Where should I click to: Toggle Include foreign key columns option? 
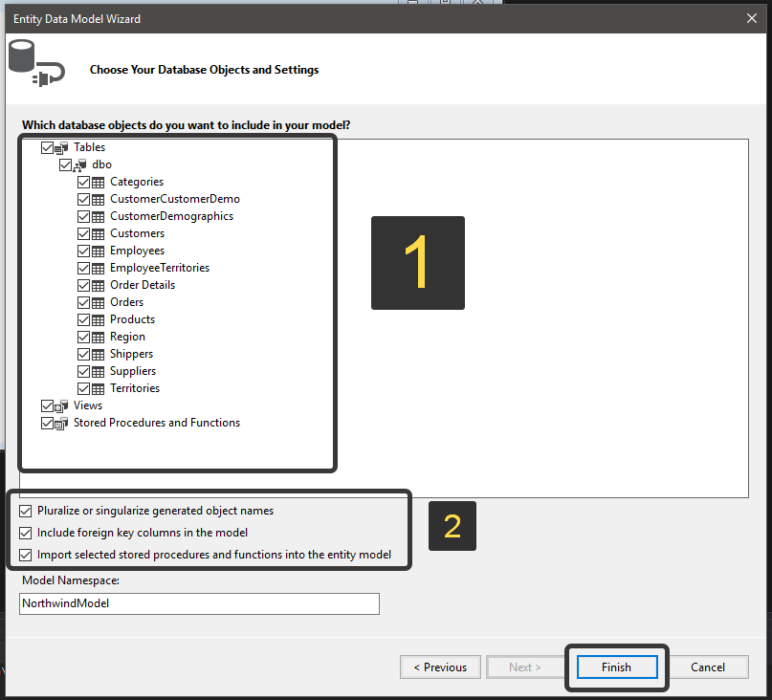point(26,533)
